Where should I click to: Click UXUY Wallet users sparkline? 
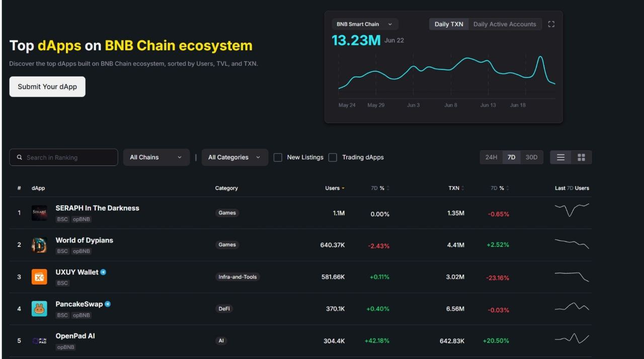coord(572,276)
